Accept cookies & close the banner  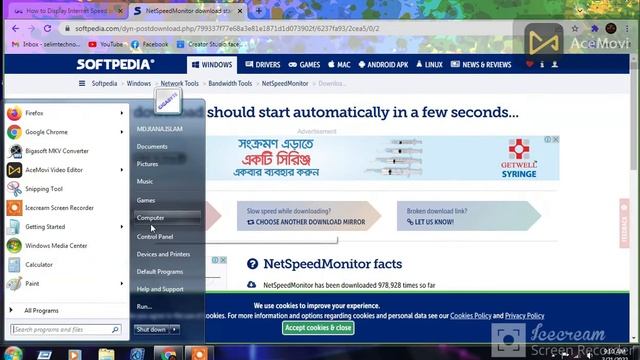318,328
